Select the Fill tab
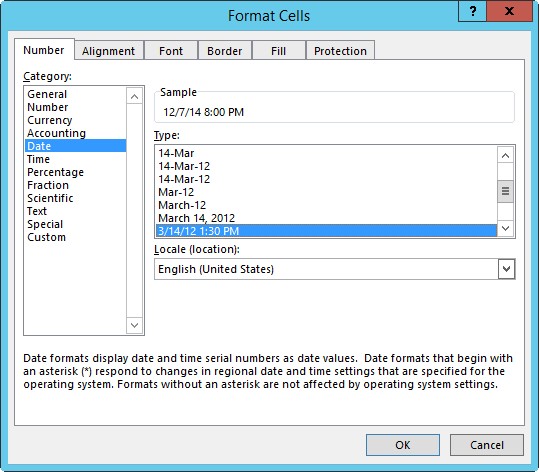Image resolution: width=539 pixels, height=472 pixels. (278, 51)
